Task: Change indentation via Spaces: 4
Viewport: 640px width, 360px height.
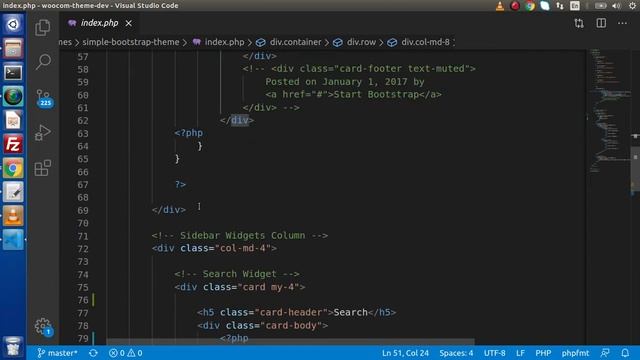Action: click(456, 353)
